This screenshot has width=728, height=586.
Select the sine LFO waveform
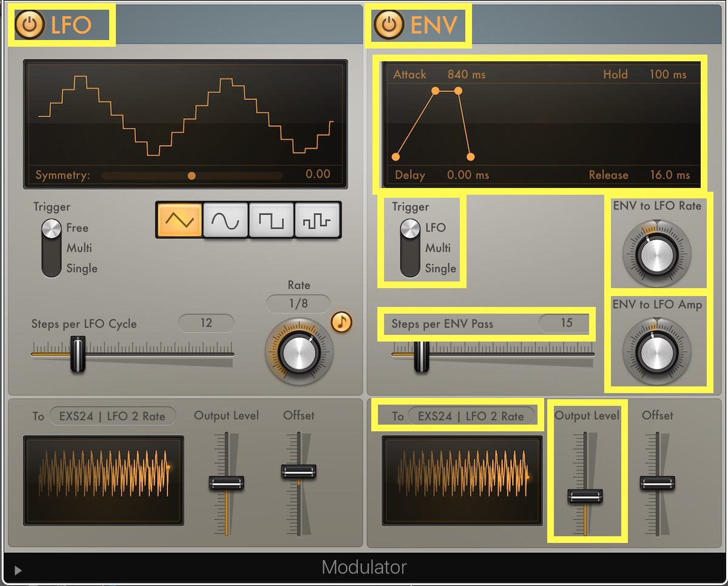click(225, 220)
